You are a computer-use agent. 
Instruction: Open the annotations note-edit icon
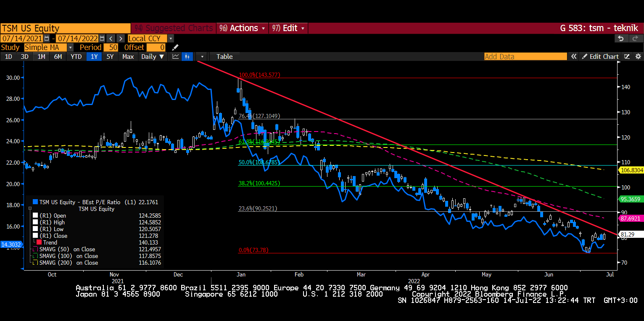coord(627,56)
